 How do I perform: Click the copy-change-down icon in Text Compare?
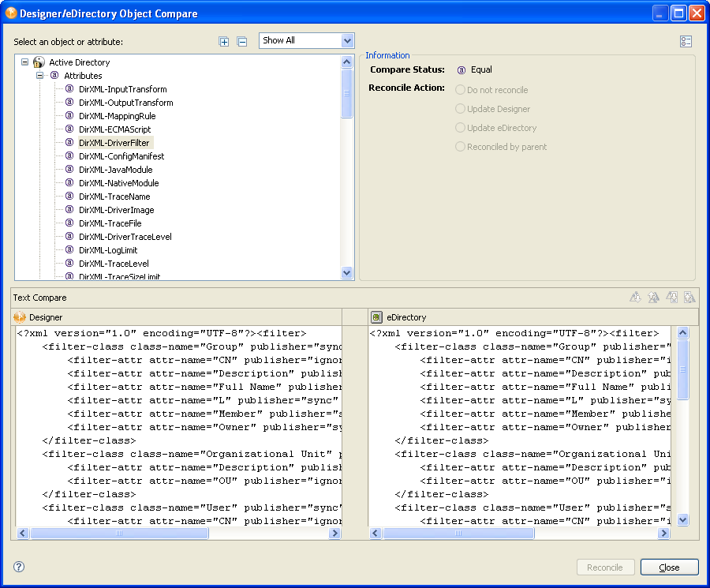pos(671,297)
